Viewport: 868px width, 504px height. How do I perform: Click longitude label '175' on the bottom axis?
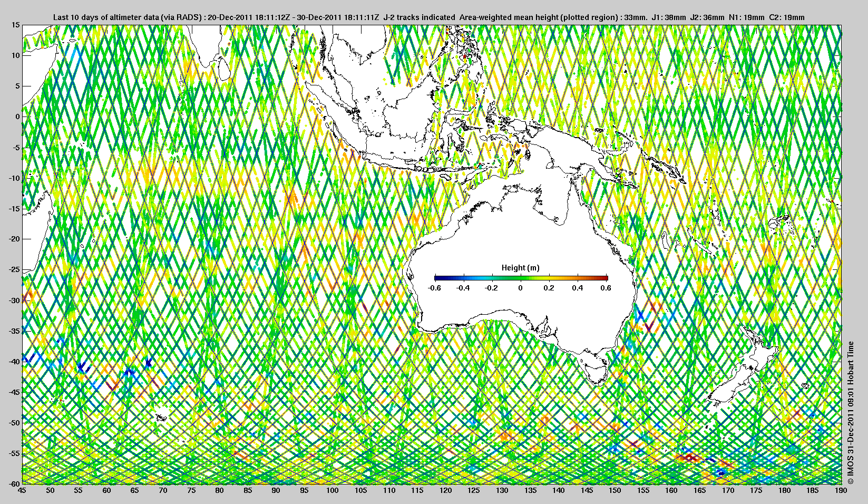(756, 490)
